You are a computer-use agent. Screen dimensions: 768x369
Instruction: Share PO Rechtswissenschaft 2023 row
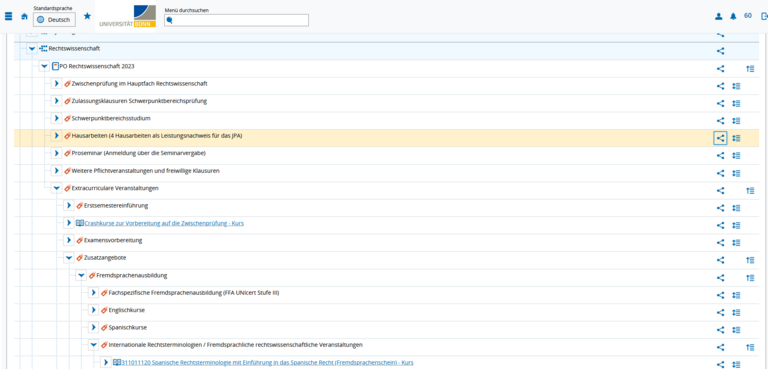coord(720,69)
